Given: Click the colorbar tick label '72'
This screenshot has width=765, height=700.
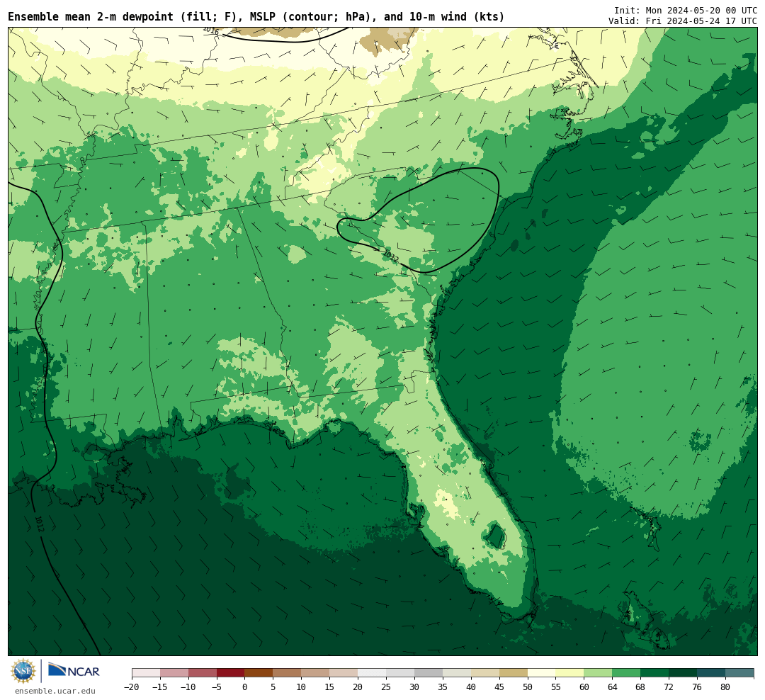Looking at the screenshot, I should (x=669, y=687).
